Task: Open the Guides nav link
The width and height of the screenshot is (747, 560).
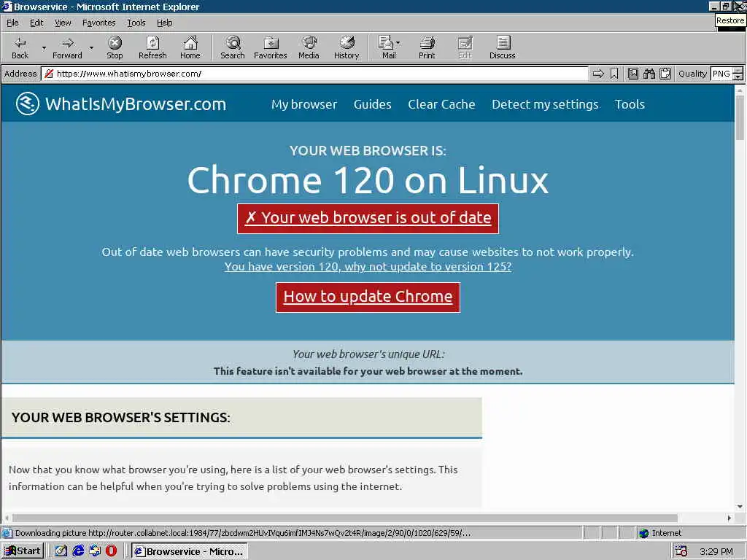Action: [x=373, y=104]
